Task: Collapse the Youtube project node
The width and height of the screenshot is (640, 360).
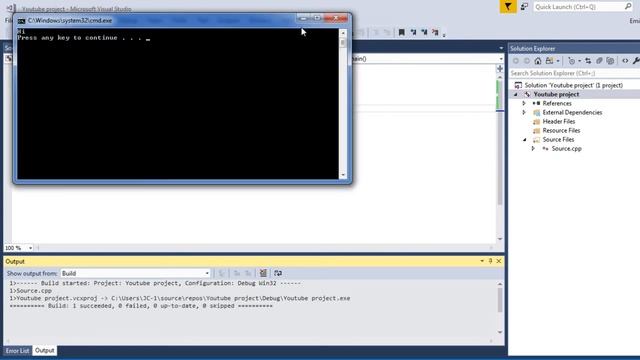Action: [516, 94]
